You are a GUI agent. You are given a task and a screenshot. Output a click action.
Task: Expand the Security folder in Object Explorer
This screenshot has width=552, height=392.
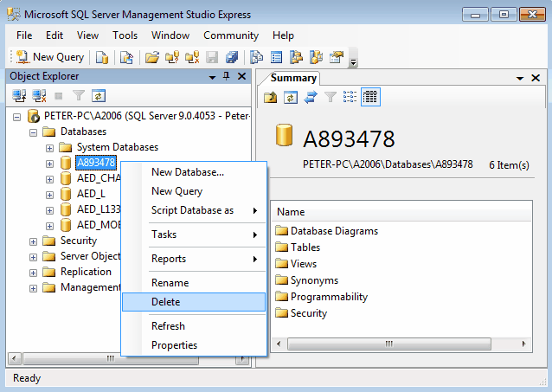(33, 241)
